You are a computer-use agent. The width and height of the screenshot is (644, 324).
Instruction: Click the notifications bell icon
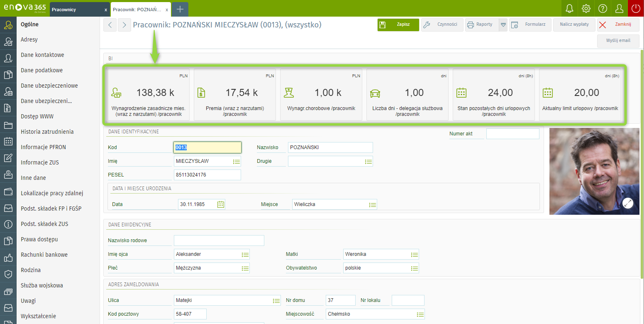click(569, 8)
